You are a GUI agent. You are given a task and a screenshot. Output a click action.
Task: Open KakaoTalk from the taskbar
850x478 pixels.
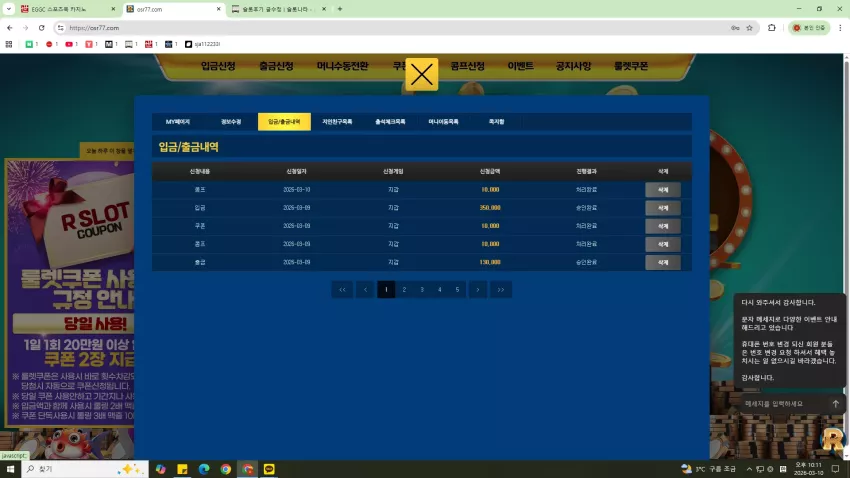[269, 469]
